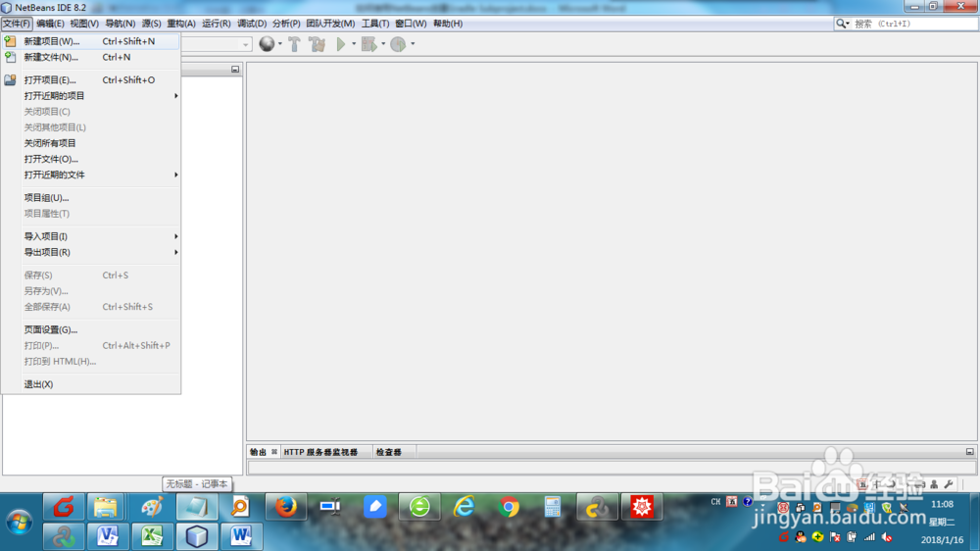This screenshot has width=980, height=551.
Task: Click the search magnifier icon
Action: click(841, 24)
